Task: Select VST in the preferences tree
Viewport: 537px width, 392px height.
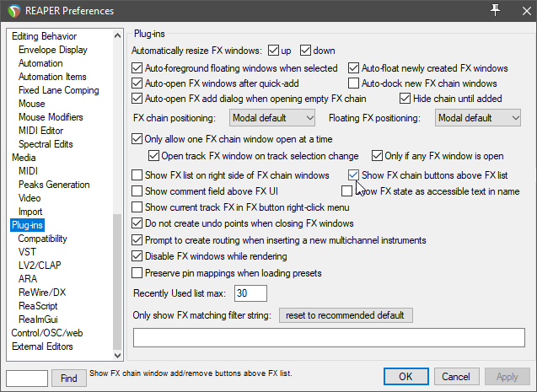Action: coord(27,252)
